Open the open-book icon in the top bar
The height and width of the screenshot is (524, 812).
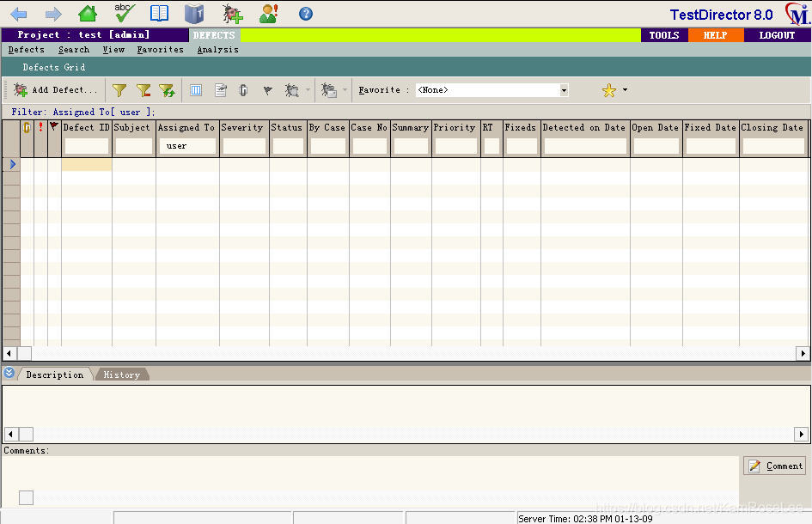(x=159, y=14)
